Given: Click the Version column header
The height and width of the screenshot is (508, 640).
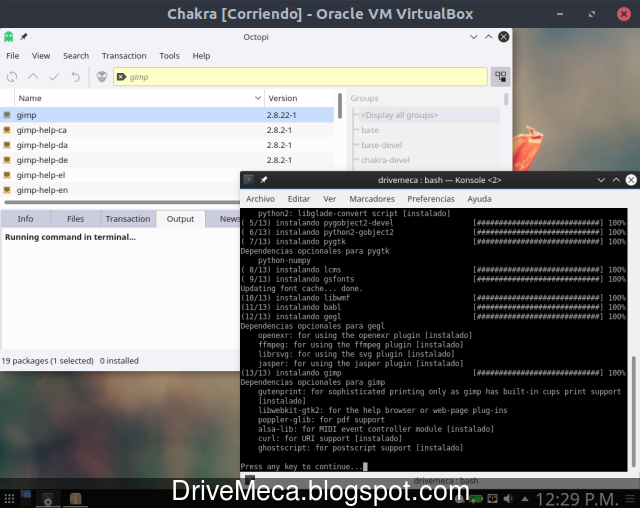Looking at the screenshot, I should click(301, 98).
